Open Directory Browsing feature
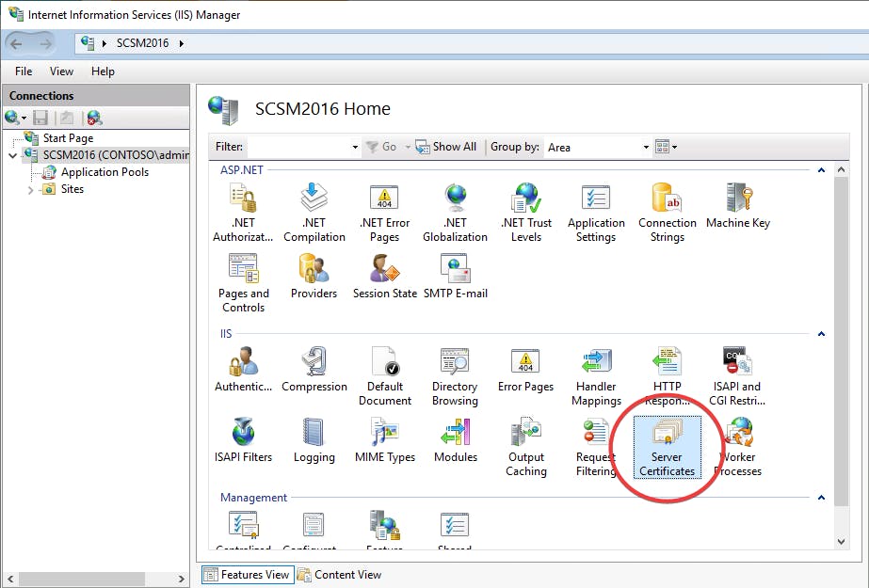The image size is (869, 588). (455, 376)
